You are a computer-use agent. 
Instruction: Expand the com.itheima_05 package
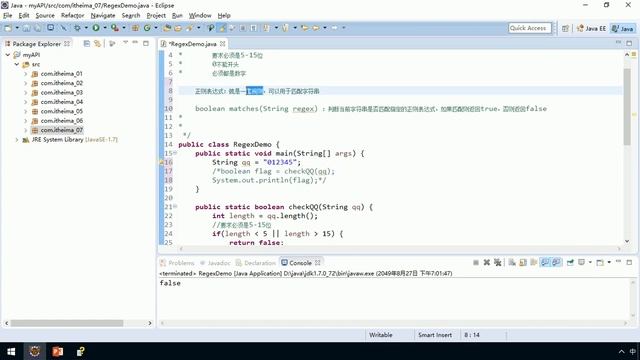[26, 111]
